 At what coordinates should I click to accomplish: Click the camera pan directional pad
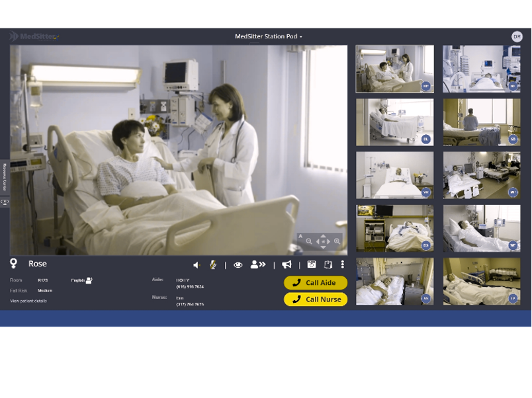(x=323, y=241)
